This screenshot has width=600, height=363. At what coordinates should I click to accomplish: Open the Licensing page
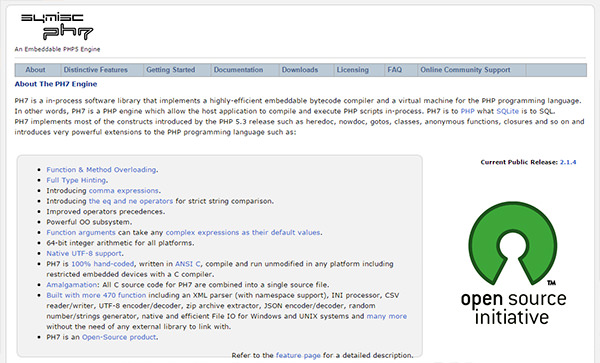(x=353, y=70)
